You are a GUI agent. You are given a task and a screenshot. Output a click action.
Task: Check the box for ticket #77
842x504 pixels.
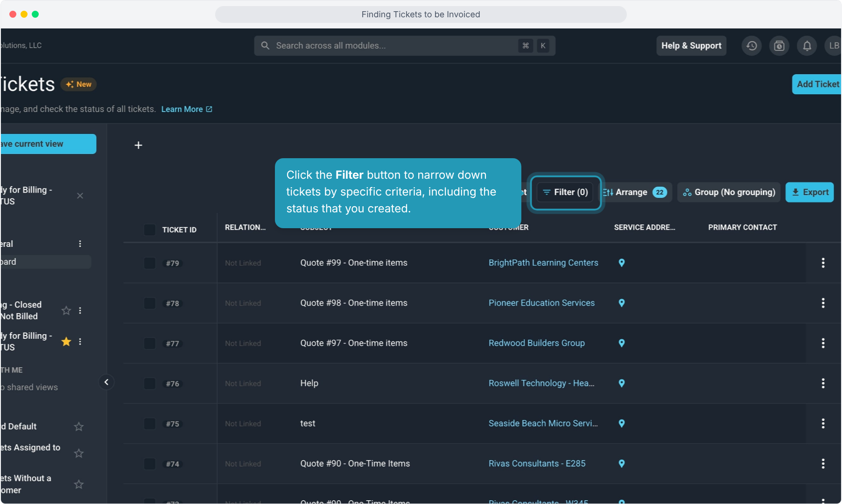pyautogui.click(x=150, y=343)
